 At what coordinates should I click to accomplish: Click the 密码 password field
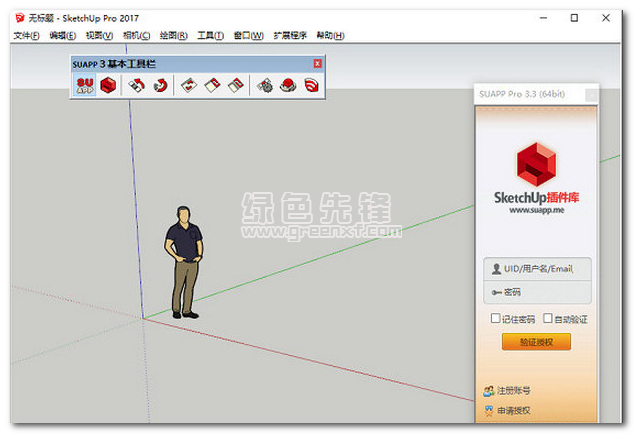[x=537, y=292]
